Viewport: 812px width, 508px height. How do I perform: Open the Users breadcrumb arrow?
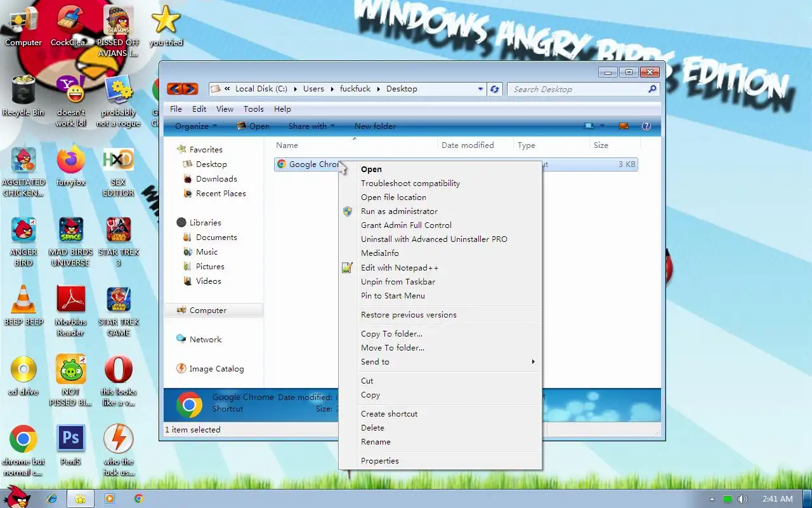click(332, 89)
